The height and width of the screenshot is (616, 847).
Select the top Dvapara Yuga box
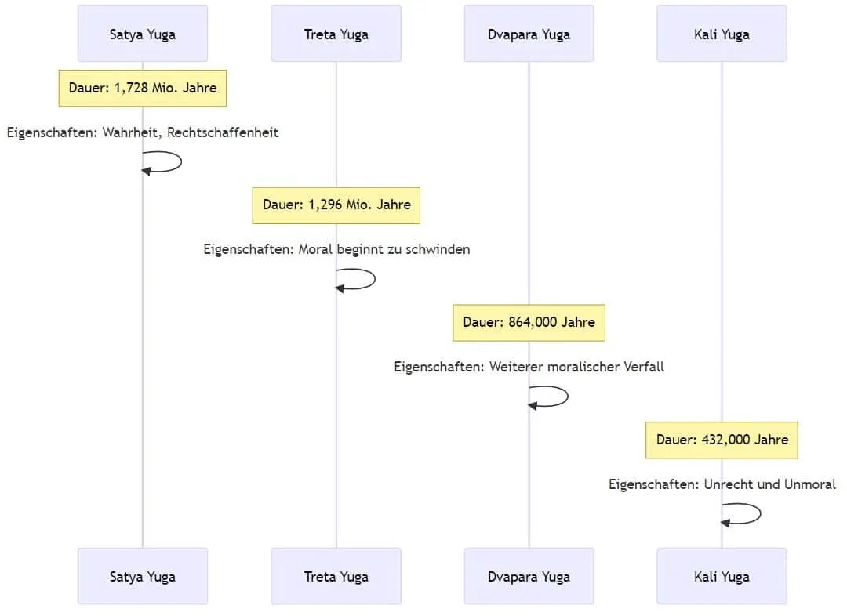pyautogui.click(x=529, y=34)
